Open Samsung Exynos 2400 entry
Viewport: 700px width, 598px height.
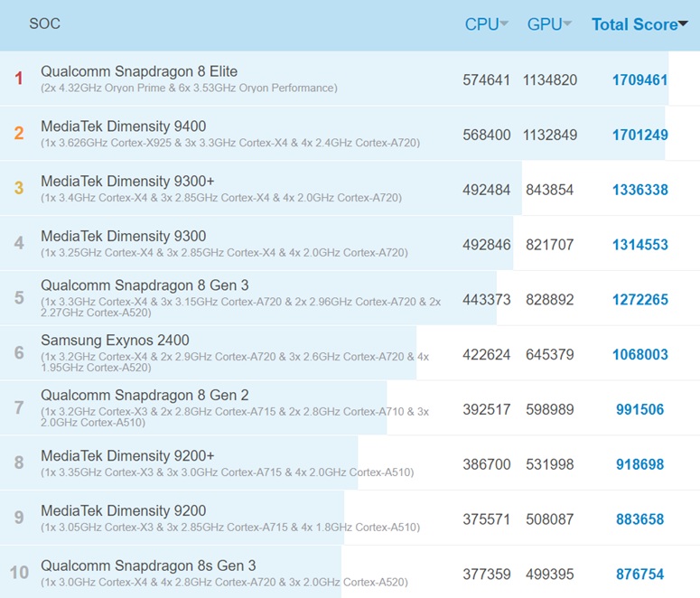[115, 341]
